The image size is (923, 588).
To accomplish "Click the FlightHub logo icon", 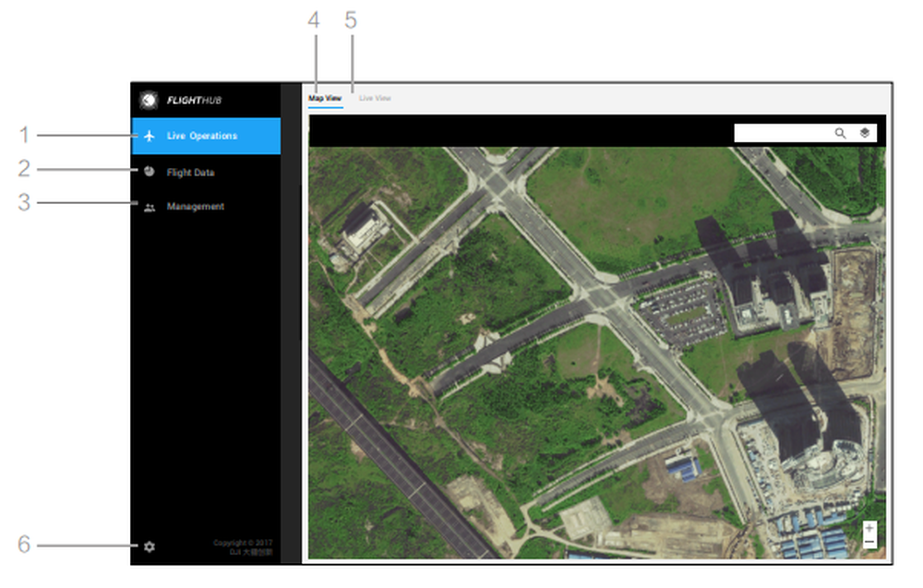I will point(149,100).
